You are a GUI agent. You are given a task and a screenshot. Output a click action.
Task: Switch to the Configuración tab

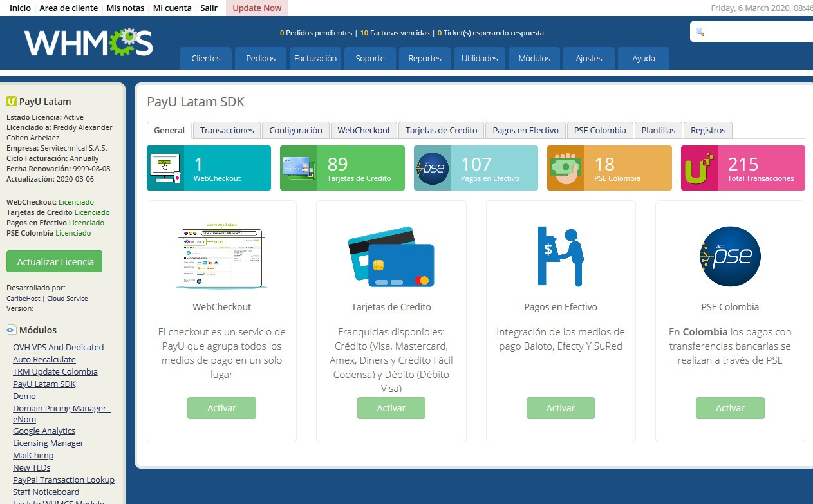296,130
